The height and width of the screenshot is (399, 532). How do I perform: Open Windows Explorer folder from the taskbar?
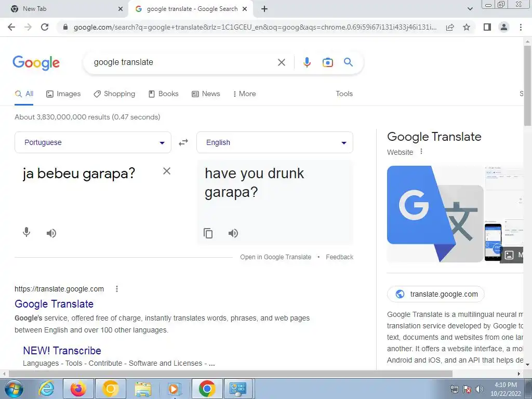pyautogui.click(x=143, y=389)
